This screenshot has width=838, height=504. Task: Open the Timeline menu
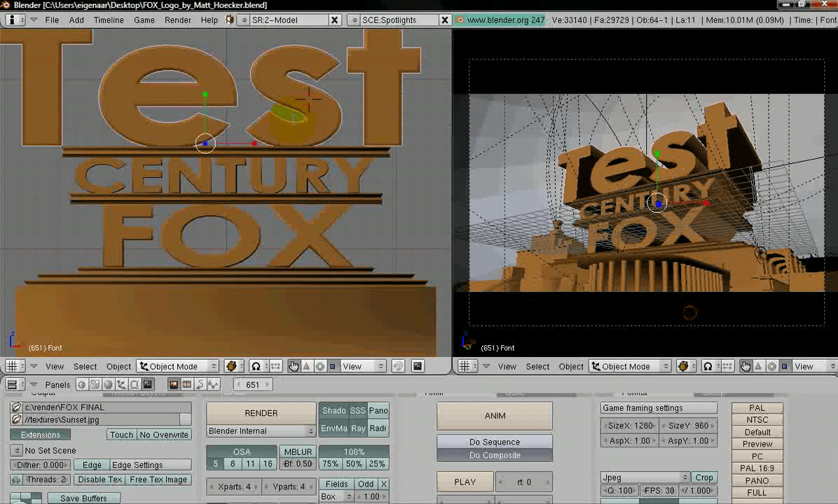pyautogui.click(x=109, y=20)
